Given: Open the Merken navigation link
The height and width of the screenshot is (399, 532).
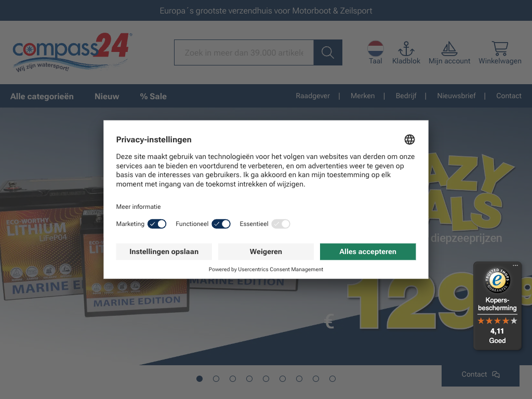Looking at the screenshot, I should (363, 96).
